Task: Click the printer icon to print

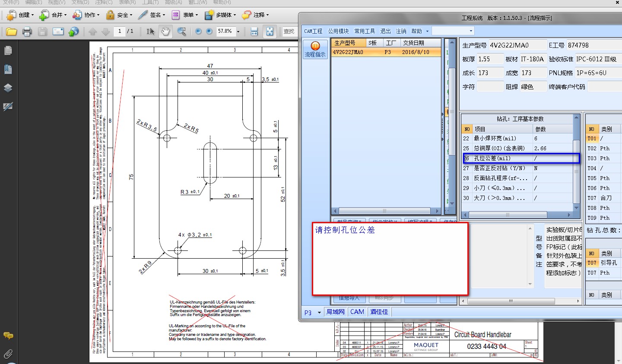Action: 27,32
